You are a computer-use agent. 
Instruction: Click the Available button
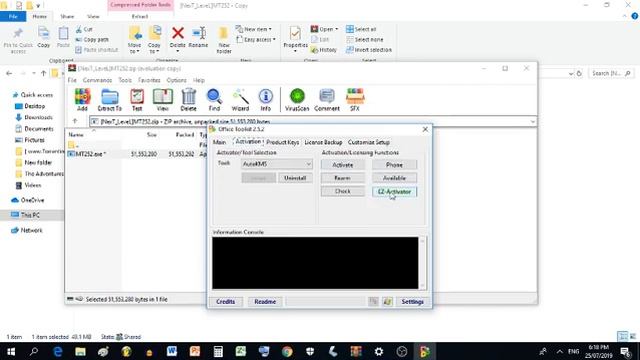[x=394, y=178]
